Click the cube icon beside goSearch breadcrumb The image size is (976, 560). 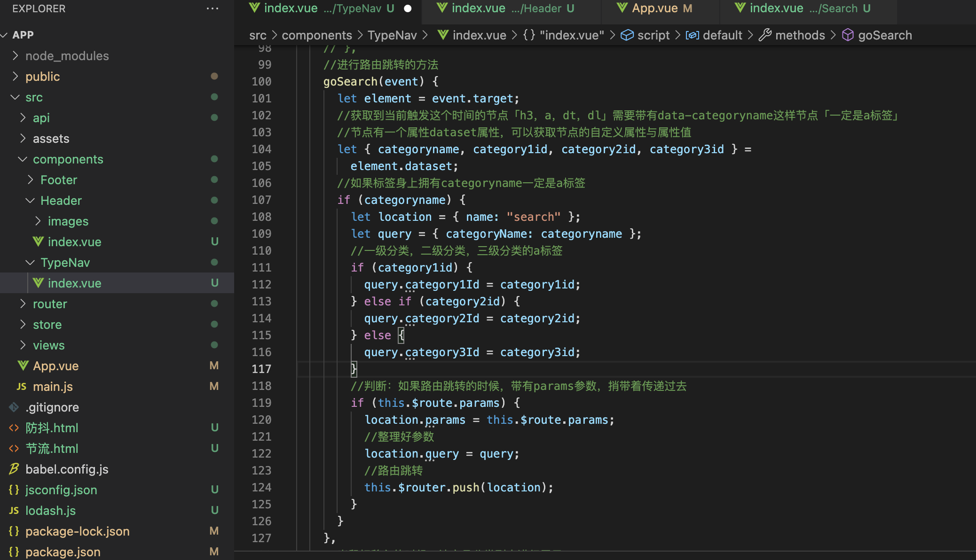tap(848, 35)
